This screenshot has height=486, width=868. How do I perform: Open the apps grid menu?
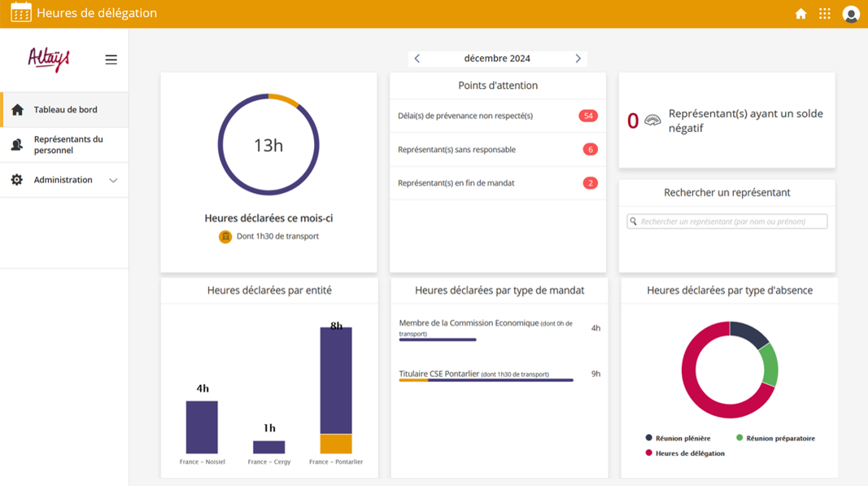pos(825,14)
